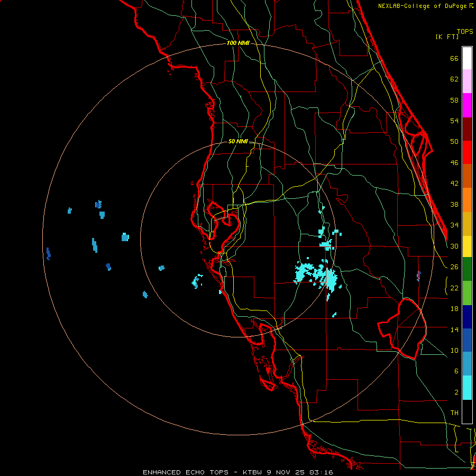Click the legend value 6
The image size is (476, 476).
(x=456, y=371)
